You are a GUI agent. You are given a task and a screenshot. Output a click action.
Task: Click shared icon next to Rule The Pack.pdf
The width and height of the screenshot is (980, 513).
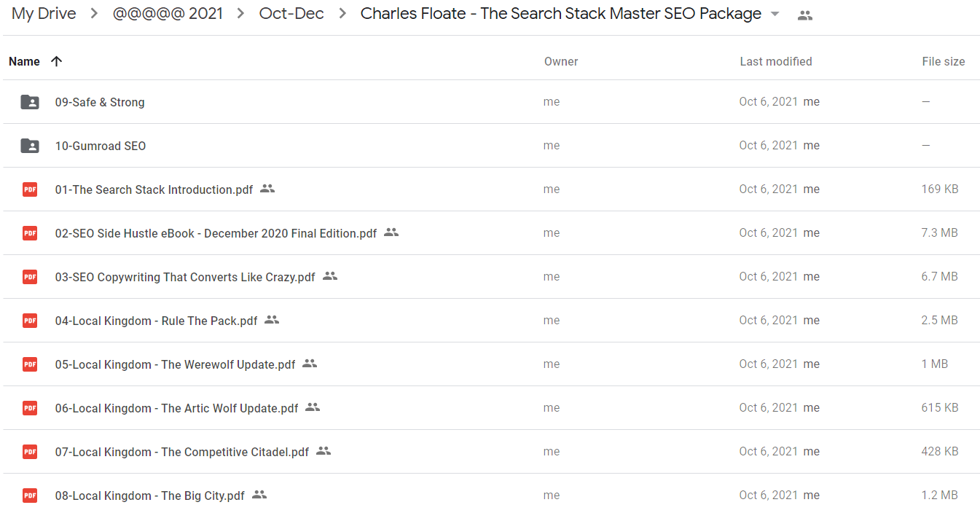272,320
